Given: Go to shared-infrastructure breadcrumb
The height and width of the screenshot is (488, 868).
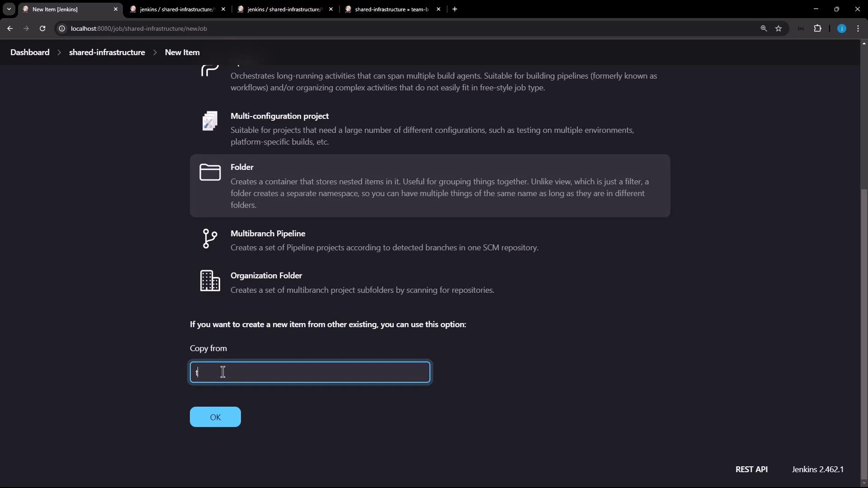Looking at the screenshot, I should [107, 52].
